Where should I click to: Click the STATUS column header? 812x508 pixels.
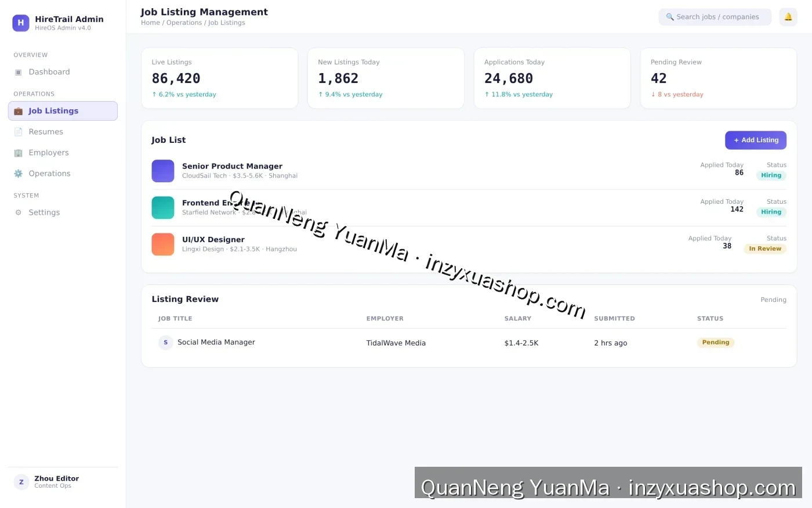(710, 319)
